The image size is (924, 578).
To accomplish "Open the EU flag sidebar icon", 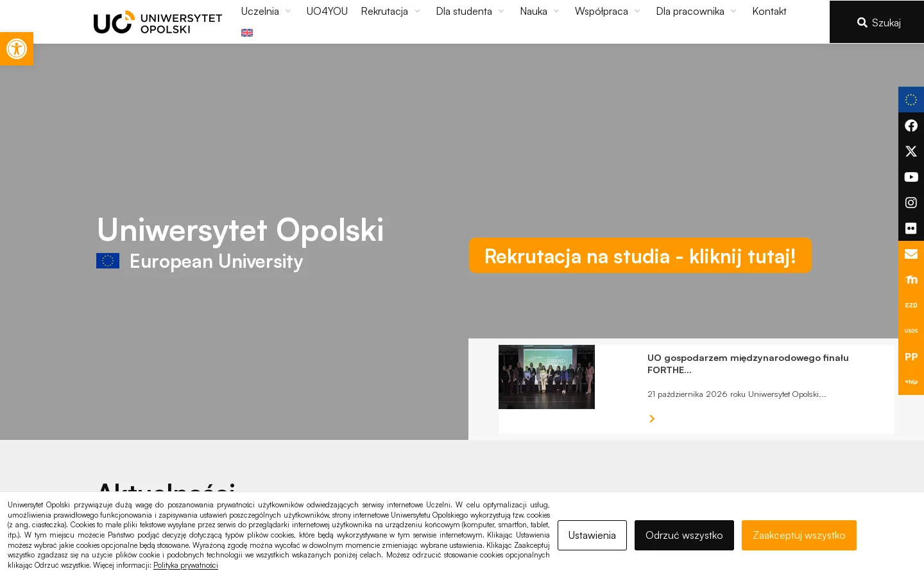I will 911,100.
